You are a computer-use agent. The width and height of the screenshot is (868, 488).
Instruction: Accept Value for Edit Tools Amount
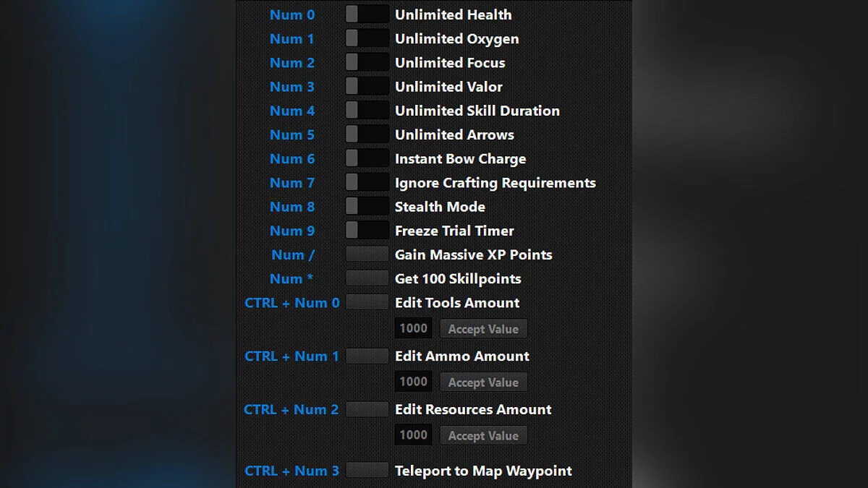(x=483, y=329)
